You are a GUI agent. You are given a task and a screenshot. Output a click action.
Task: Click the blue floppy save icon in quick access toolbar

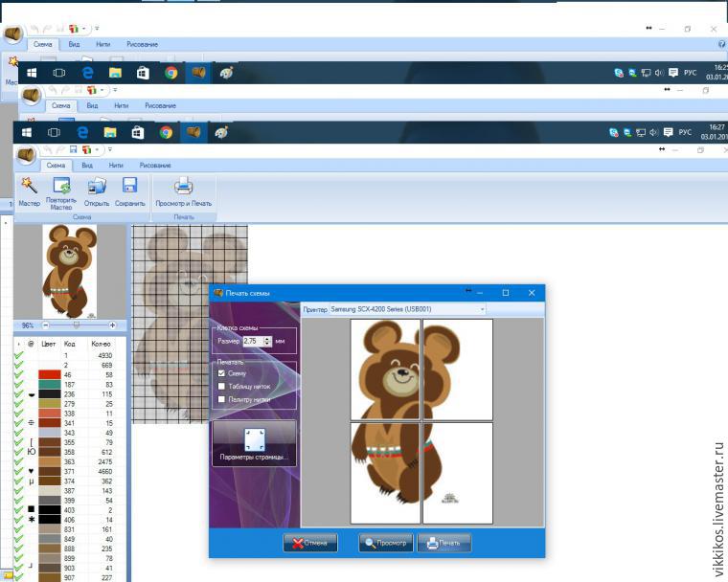[x=73, y=149]
